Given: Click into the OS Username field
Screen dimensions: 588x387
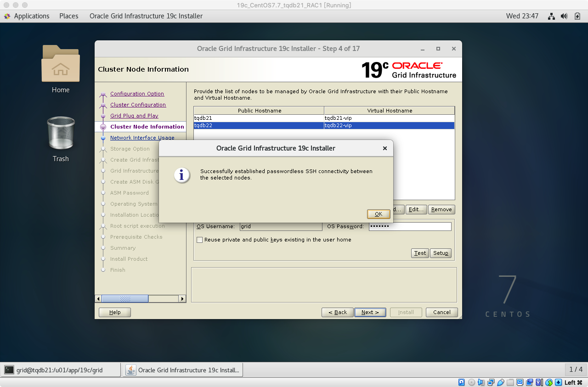Looking at the screenshot, I should [281, 226].
